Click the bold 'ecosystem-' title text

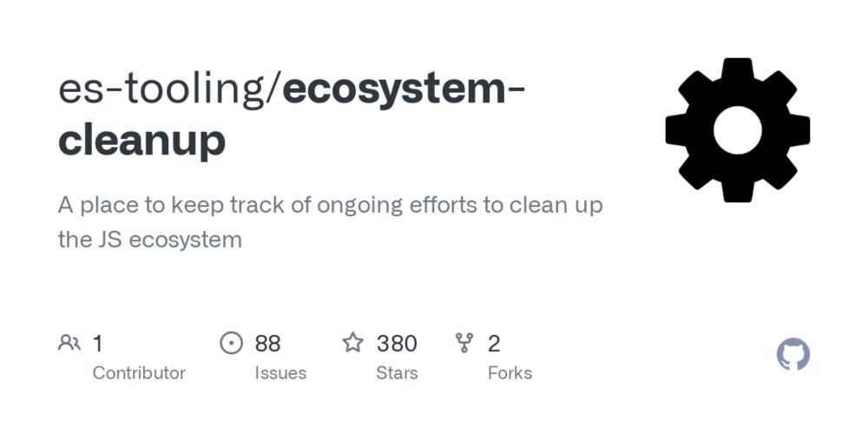(x=404, y=90)
